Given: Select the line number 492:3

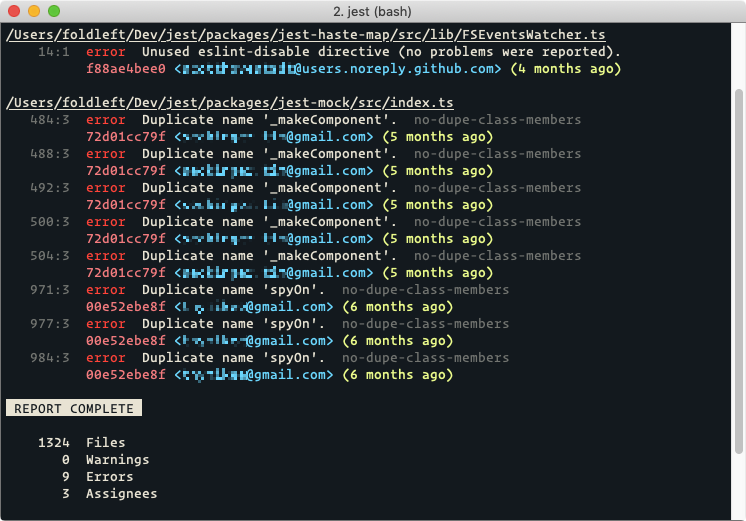Looking at the screenshot, I should pyautogui.click(x=50, y=188).
